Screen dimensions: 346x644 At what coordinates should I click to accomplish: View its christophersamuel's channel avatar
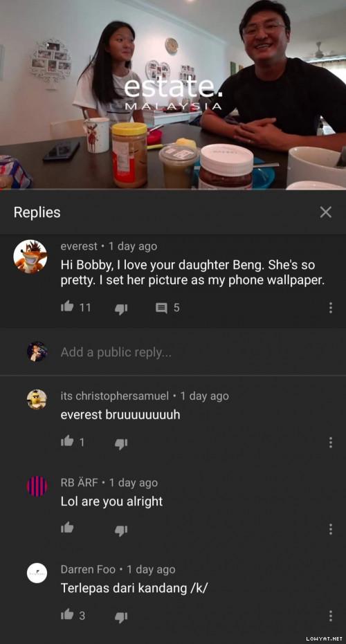37,399
